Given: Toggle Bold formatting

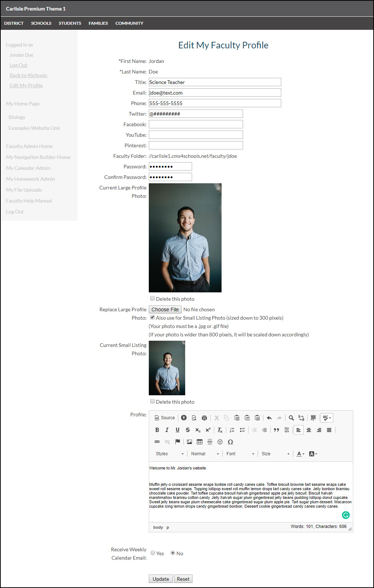Looking at the screenshot, I should coord(157,430).
